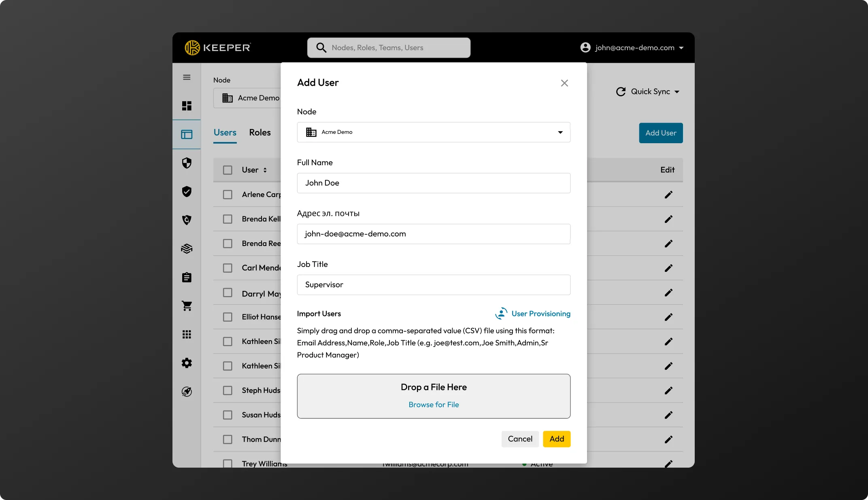Click the verified shield icon below roles

(187, 191)
